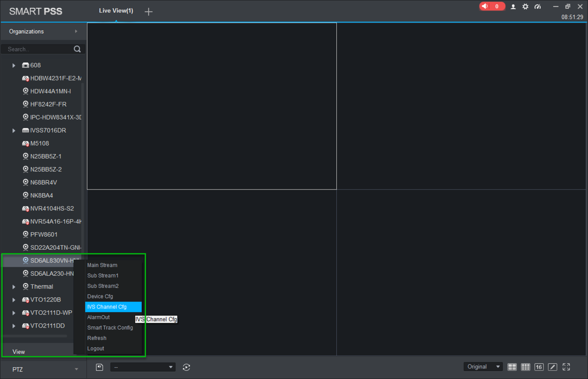Switch to the 16-window layout

[539, 367]
